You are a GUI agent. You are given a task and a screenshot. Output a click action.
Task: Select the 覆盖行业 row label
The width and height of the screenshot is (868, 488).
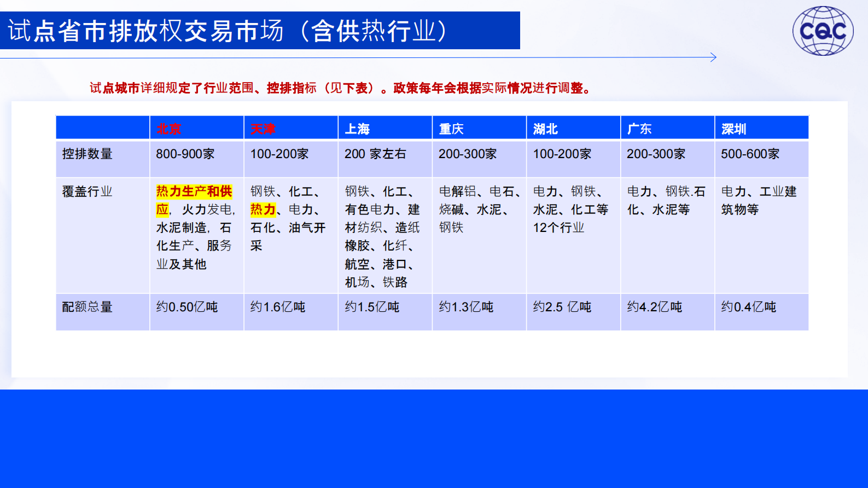[87, 191]
